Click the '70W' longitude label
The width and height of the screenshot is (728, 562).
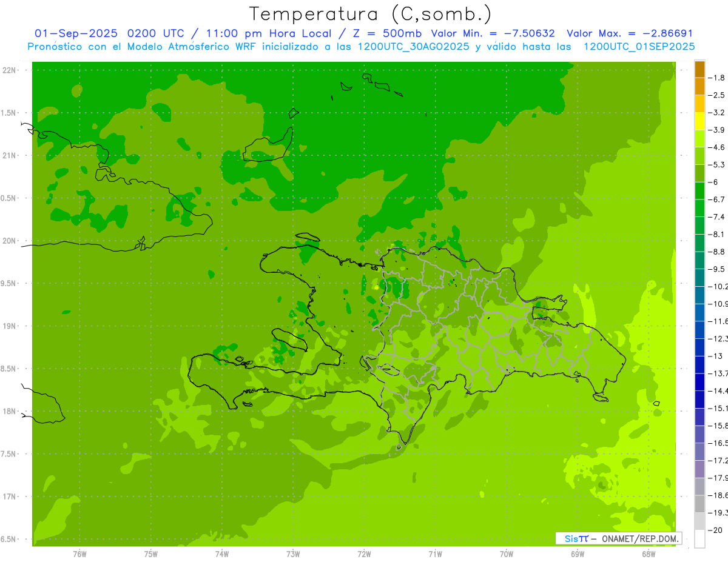(x=507, y=554)
